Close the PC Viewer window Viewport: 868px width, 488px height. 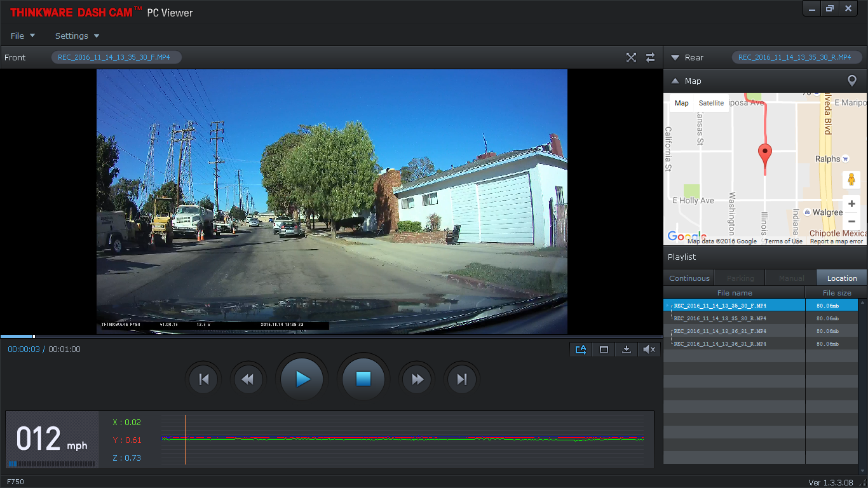(848, 8)
